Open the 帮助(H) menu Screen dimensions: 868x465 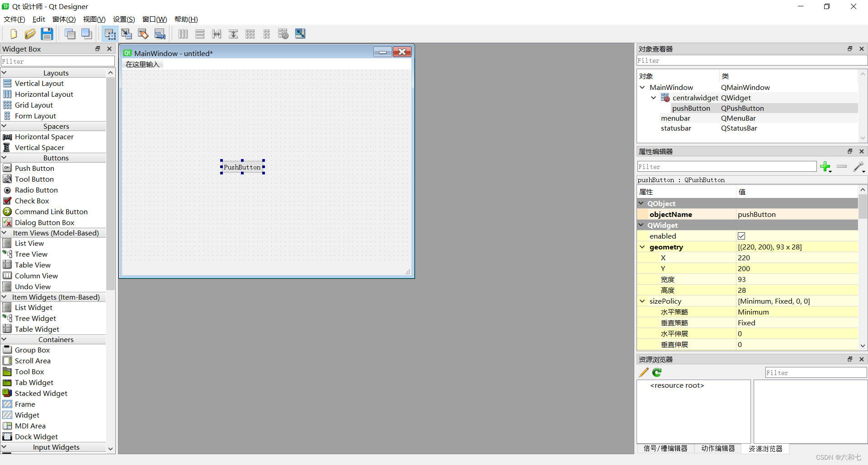[186, 19]
